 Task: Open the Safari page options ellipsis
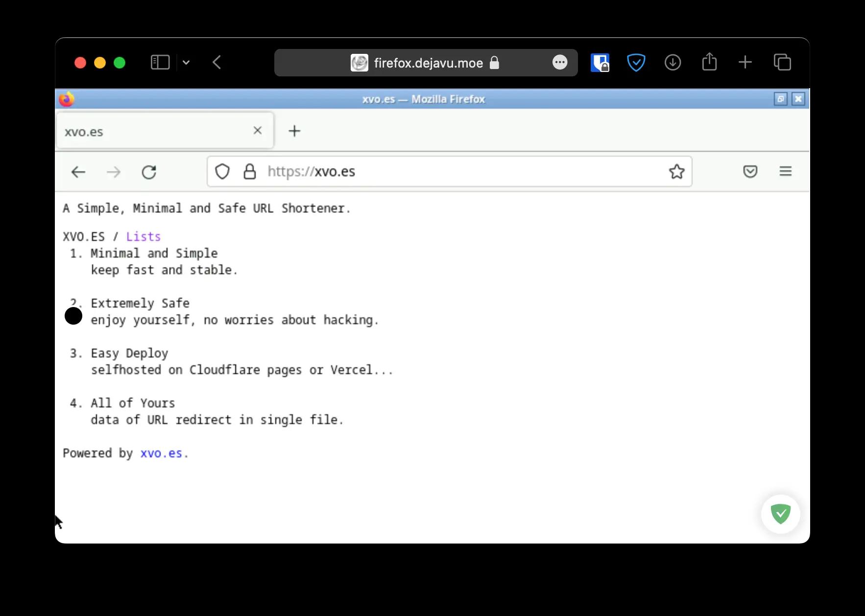(560, 63)
